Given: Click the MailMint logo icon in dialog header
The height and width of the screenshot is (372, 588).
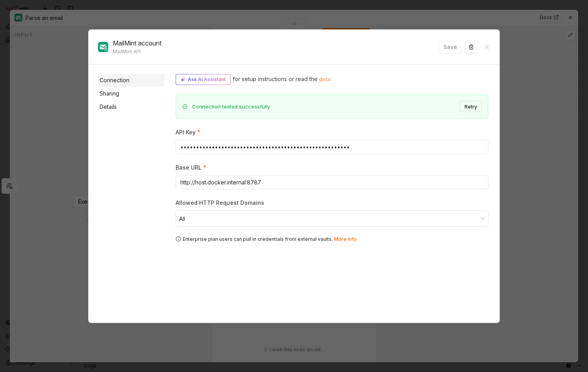Looking at the screenshot, I should [103, 47].
